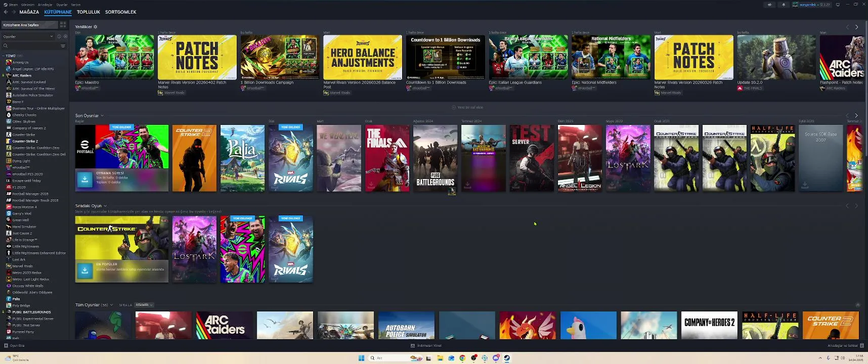The height and width of the screenshot is (364, 868).
Task: Open the Steam menu
Action: 13,5
